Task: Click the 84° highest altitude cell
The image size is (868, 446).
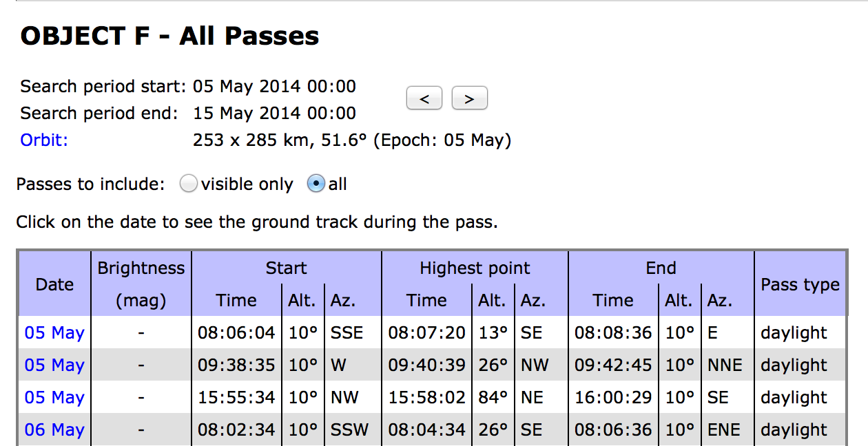Action: (493, 397)
